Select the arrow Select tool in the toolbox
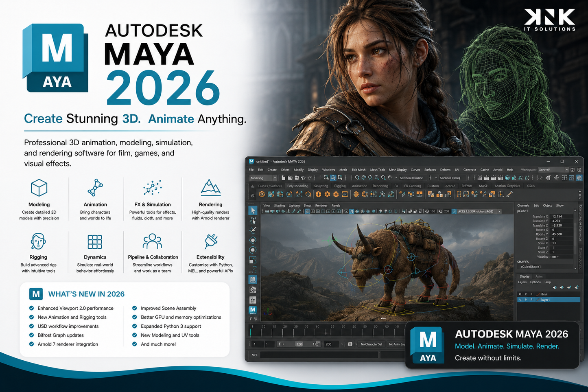The image size is (588, 392). coord(253,210)
